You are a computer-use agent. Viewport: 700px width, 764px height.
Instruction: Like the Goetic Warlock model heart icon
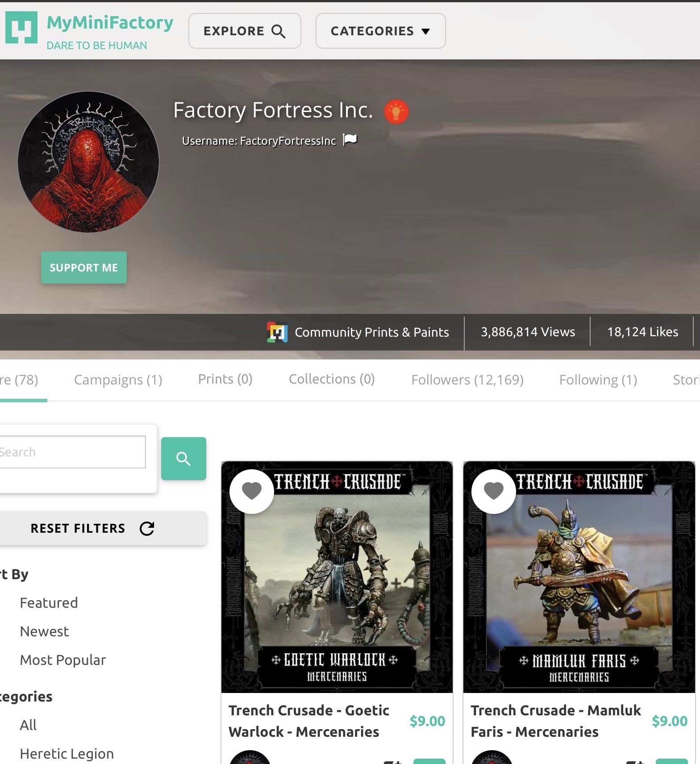pyautogui.click(x=252, y=491)
